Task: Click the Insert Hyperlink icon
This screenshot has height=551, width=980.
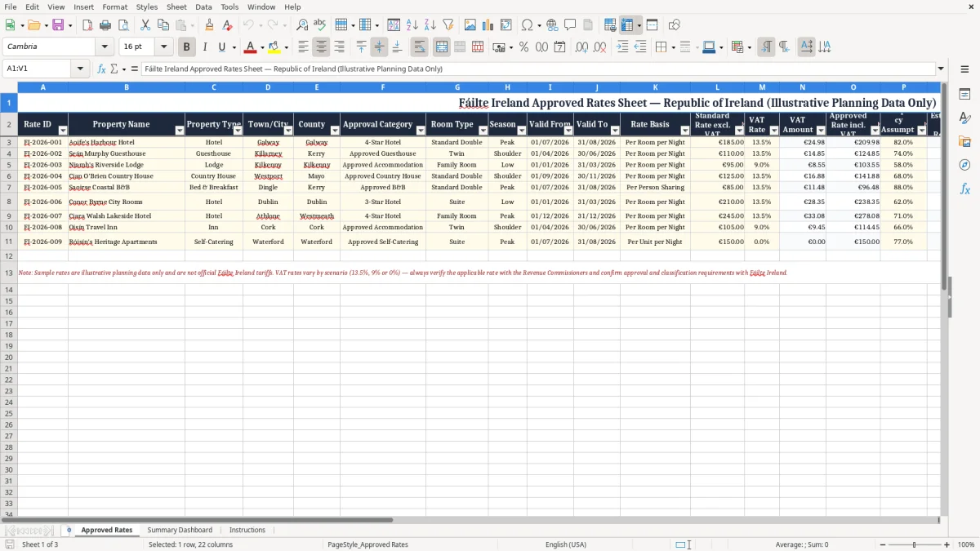Action: [552, 25]
